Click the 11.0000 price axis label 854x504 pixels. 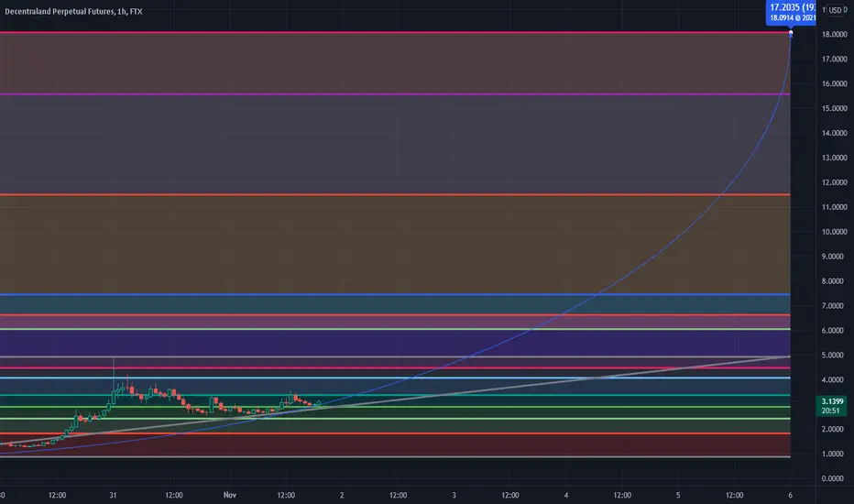[834, 207]
